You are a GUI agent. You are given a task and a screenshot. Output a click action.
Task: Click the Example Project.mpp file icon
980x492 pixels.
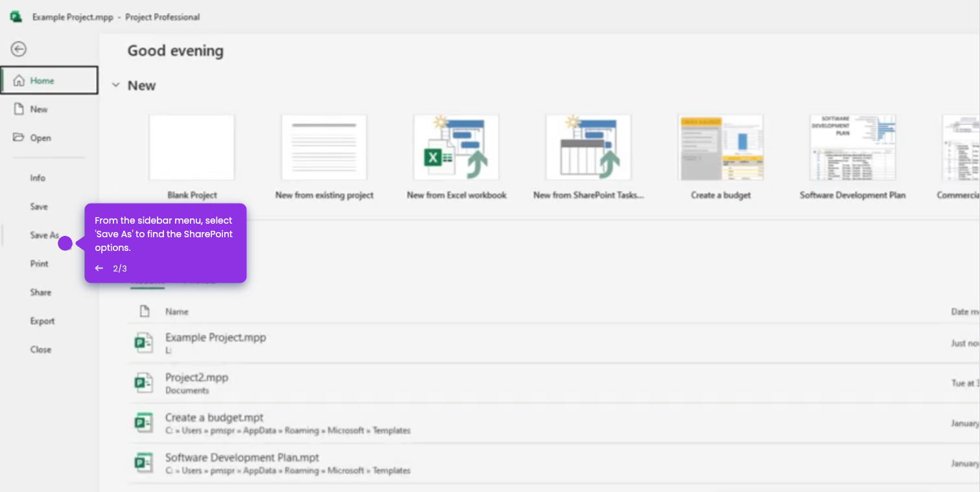143,342
